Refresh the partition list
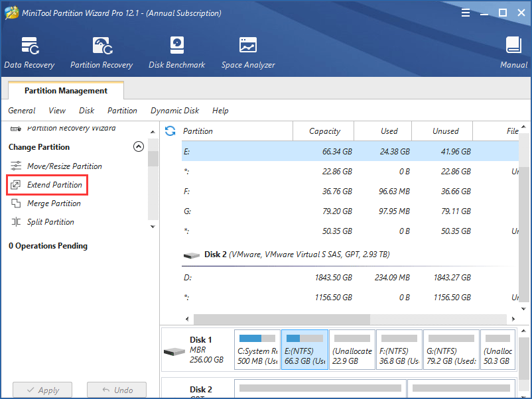Viewport: 532px width, 399px height. pos(170,131)
